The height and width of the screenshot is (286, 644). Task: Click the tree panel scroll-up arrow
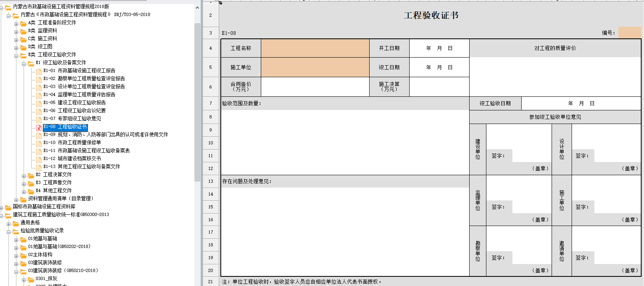click(x=197, y=8)
